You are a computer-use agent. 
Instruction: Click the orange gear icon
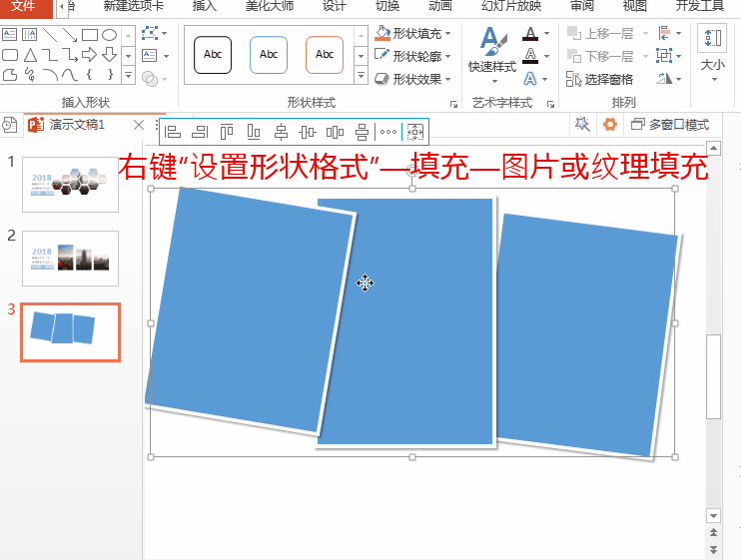pyautogui.click(x=610, y=125)
